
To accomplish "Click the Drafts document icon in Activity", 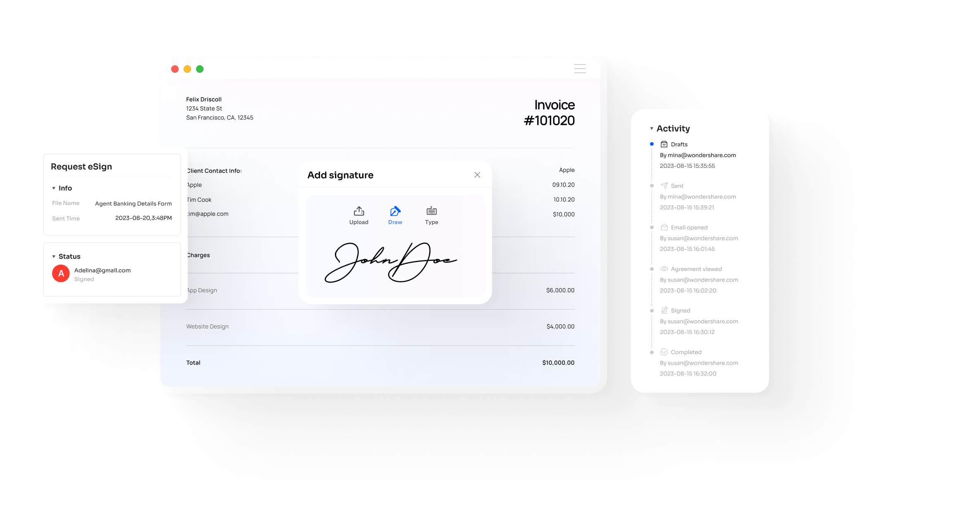I will tap(664, 144).
